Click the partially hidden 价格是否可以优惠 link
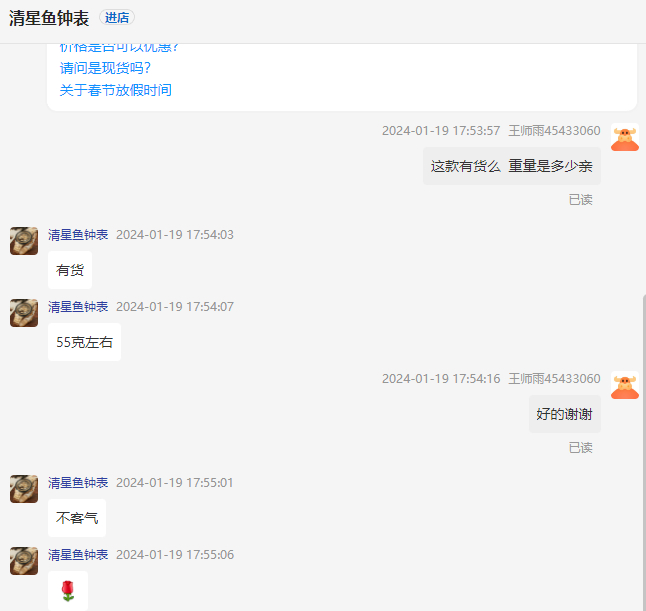This screenshot has height=611, width=646. 119,48
